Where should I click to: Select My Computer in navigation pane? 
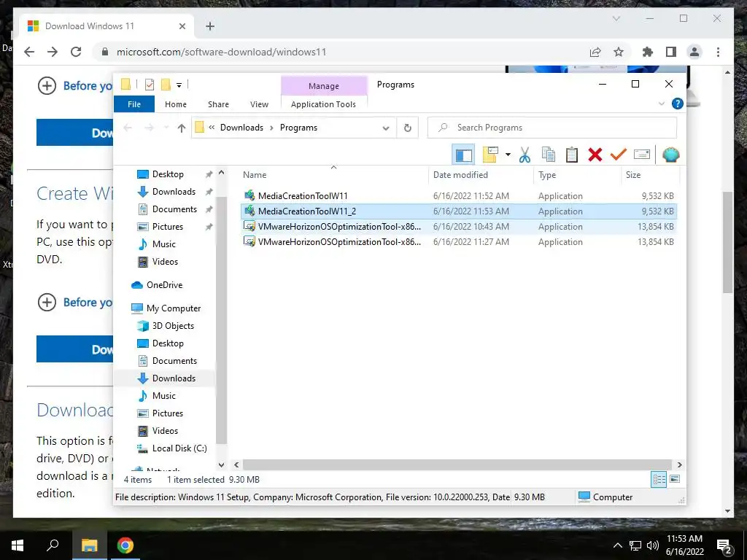click(174, 308)
